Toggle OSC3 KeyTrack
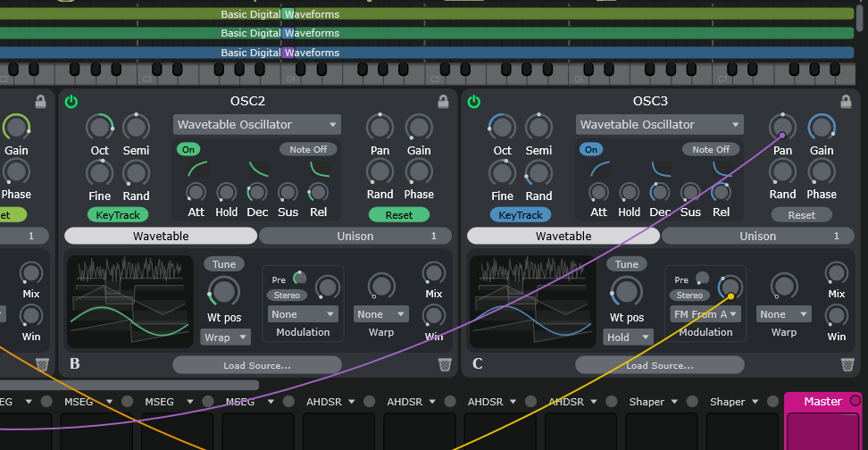The image size is (868, 450). (x=521, y=215)
